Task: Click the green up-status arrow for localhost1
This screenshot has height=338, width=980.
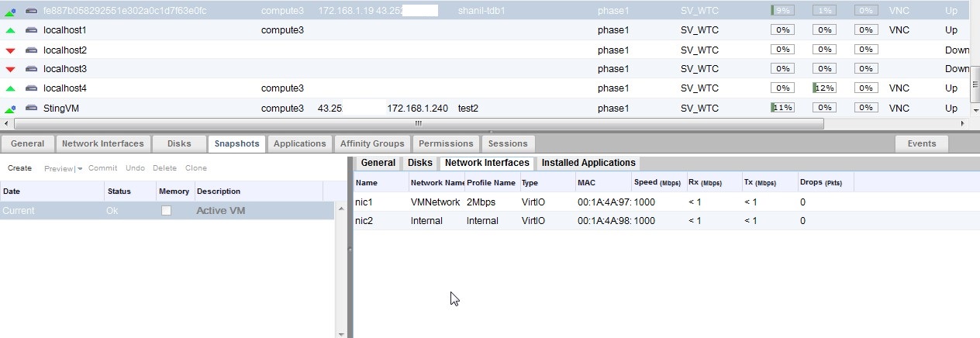Action: [x=10, y=30]
